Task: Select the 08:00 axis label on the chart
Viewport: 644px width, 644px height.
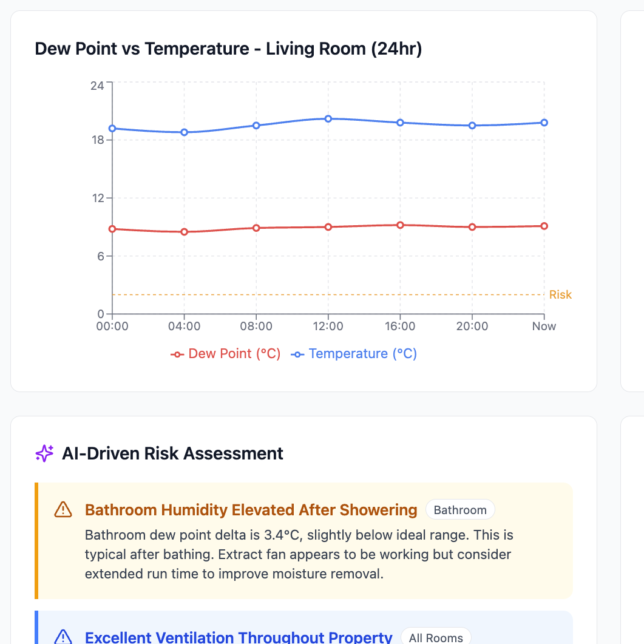Action: point(257,326)
